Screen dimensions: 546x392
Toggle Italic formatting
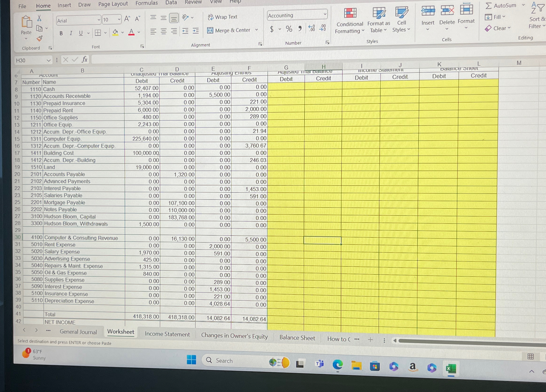click(x=71, y=33)
